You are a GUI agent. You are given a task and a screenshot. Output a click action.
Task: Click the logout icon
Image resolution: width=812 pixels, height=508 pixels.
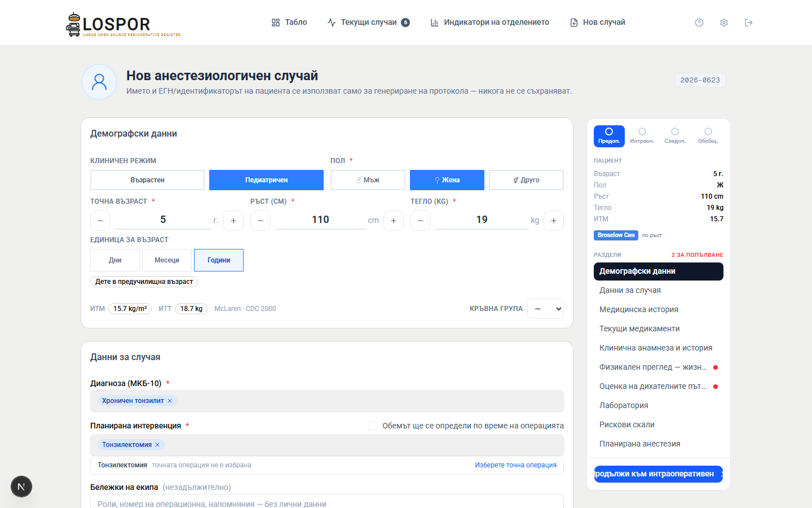point(749,23)
